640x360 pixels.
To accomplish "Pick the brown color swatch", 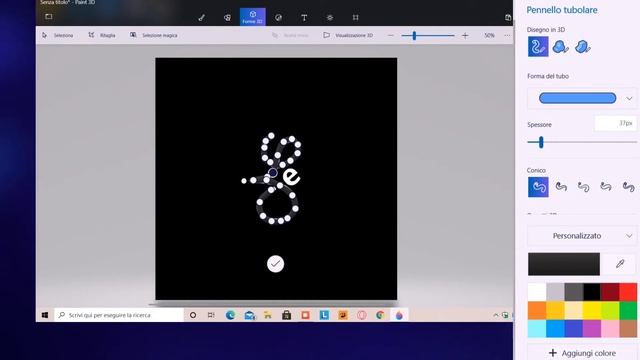I will [628, 329].
